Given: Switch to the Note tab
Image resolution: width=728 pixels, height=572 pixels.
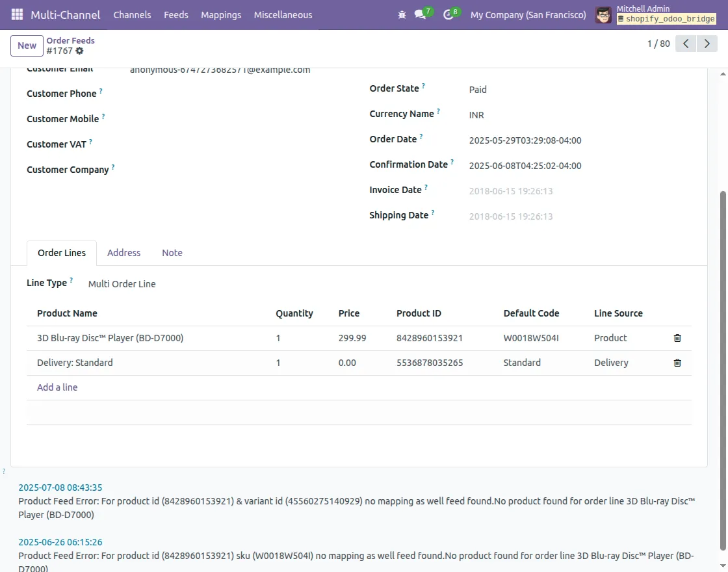Looking at the screenshot, I should tap(172, 253).
